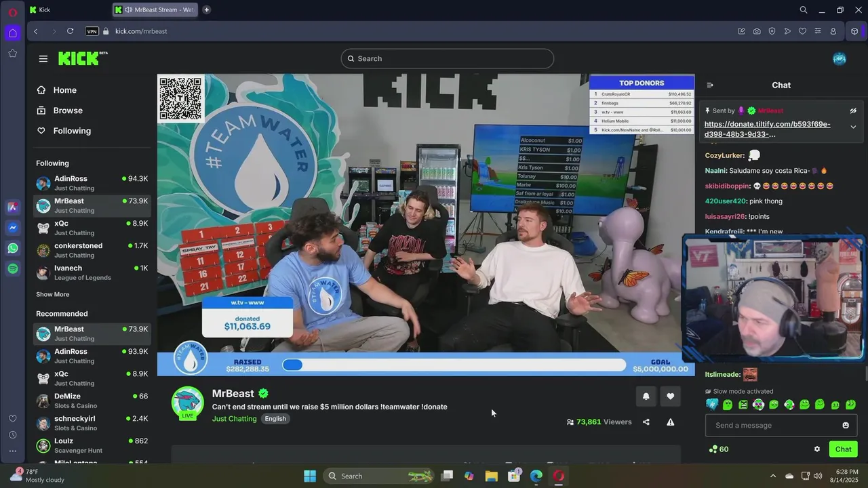Viewport: 868px width, 488px height.
Task: Launch Microsoft Edge from the taskbar
Action: tap(536, 476)
